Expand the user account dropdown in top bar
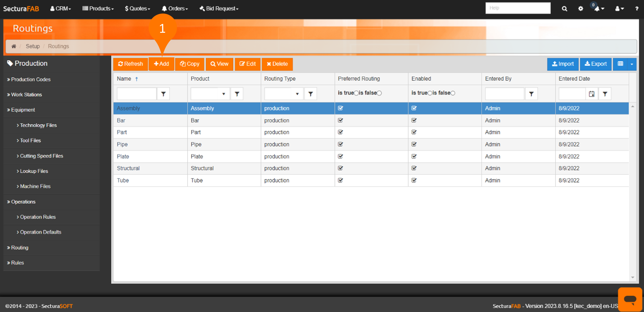Viewport: 644px width, 312px height. [x=619, y=9]
